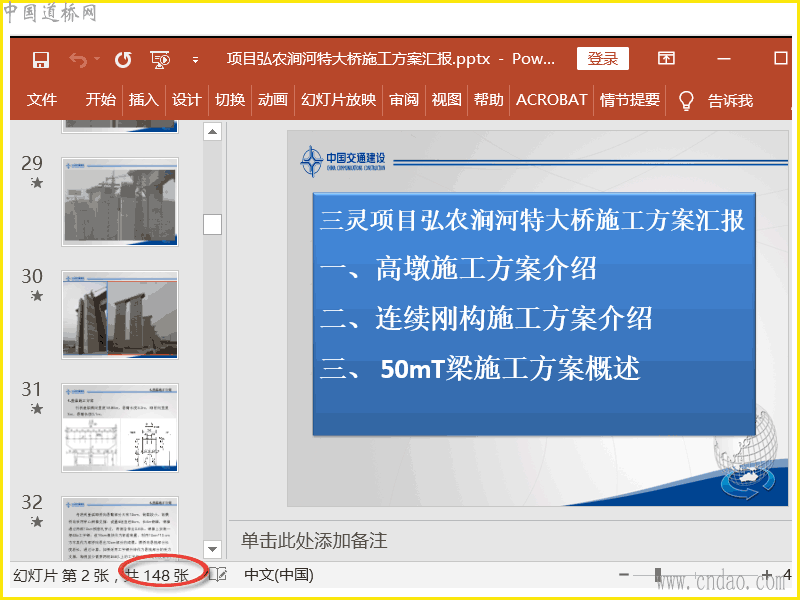Click the thumbnail pane scrollbar thumb
This screenshot has height=600, width=800.
click(x=212, y=224)
